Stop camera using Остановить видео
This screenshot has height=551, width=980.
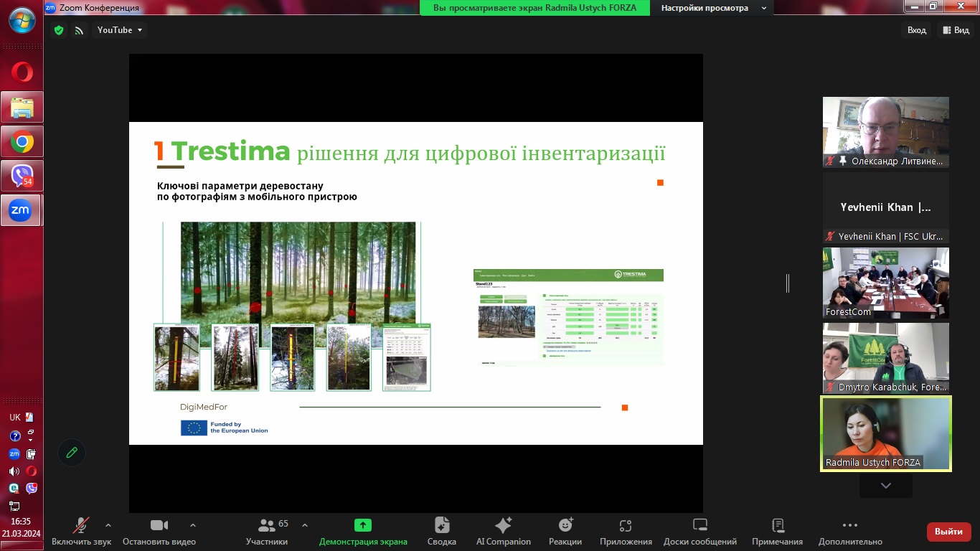(x=159, y=532)
